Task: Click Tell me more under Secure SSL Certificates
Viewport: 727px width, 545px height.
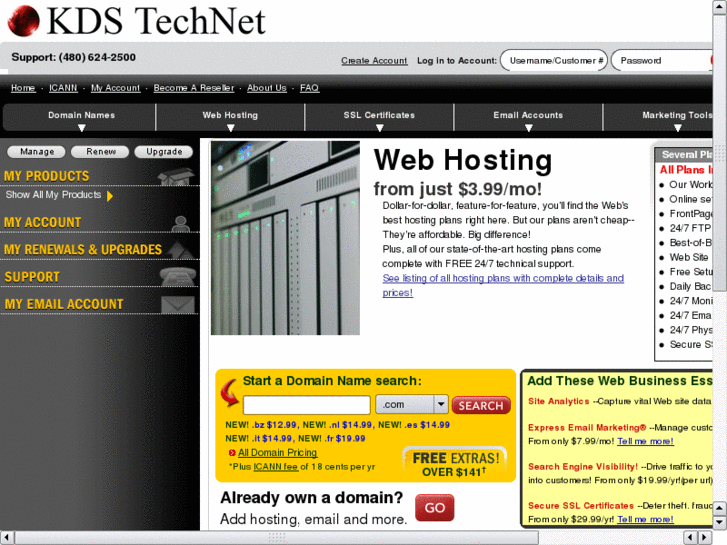Action: point(645,519)
